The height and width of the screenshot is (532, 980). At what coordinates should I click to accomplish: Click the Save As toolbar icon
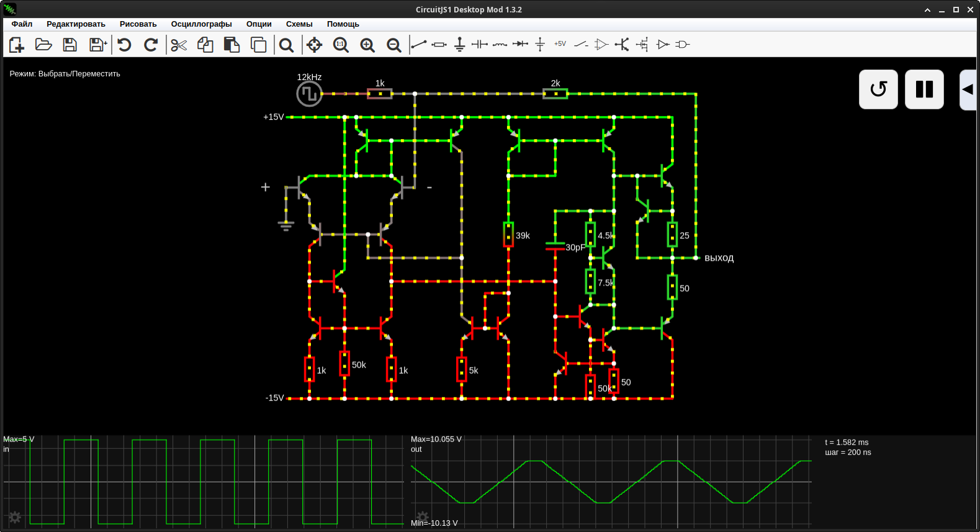(98, 45)
